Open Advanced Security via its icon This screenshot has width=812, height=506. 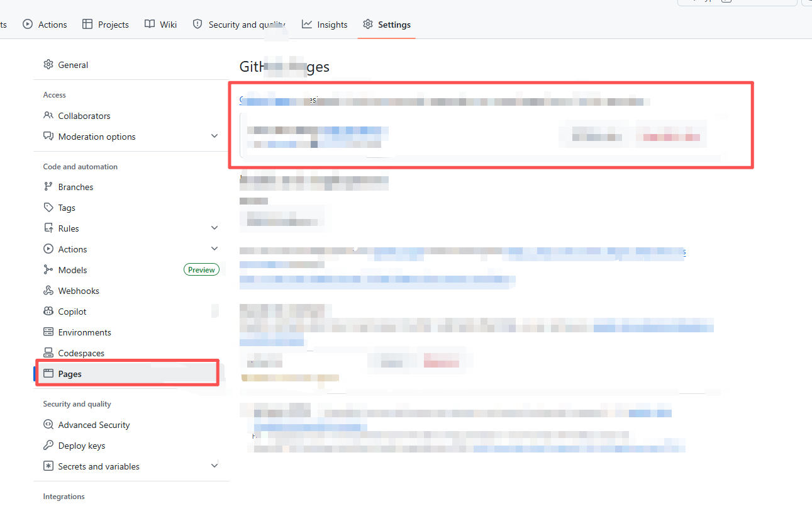pyautogui.click(x=48, y=425)
